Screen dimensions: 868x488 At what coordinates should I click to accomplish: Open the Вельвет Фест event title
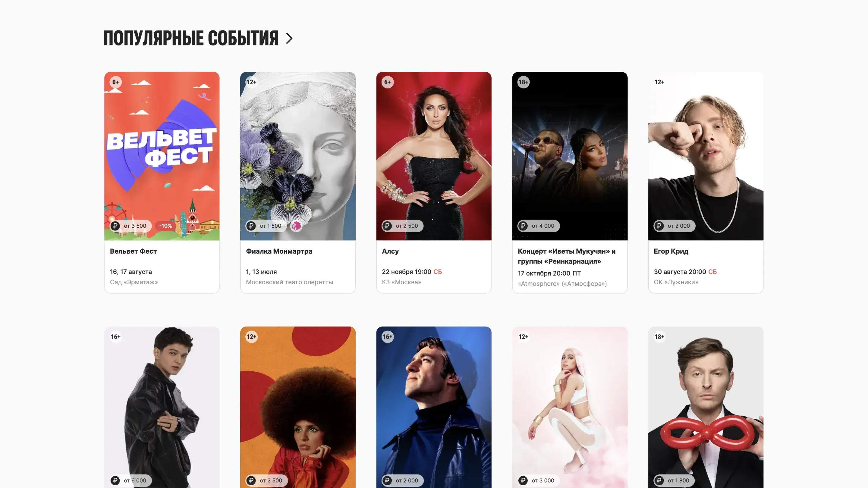click(134, 251)
